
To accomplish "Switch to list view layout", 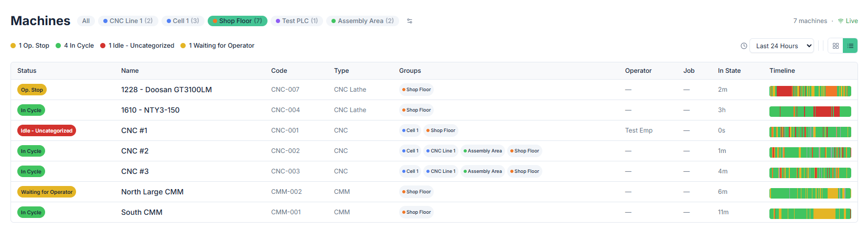I will 850,46.
